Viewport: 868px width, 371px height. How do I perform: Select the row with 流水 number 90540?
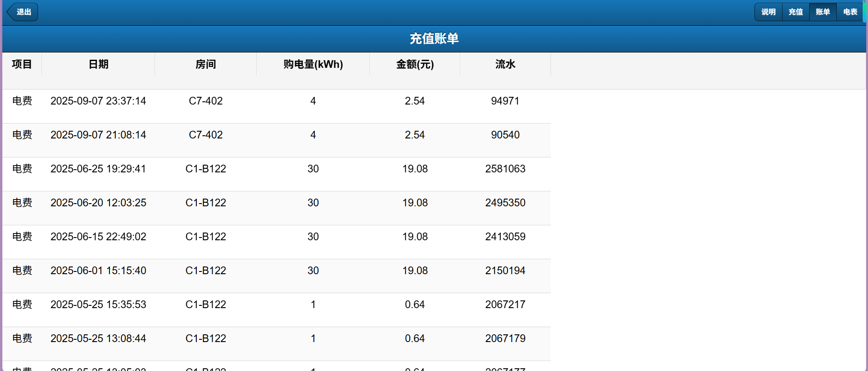click(x=505, y=135)
